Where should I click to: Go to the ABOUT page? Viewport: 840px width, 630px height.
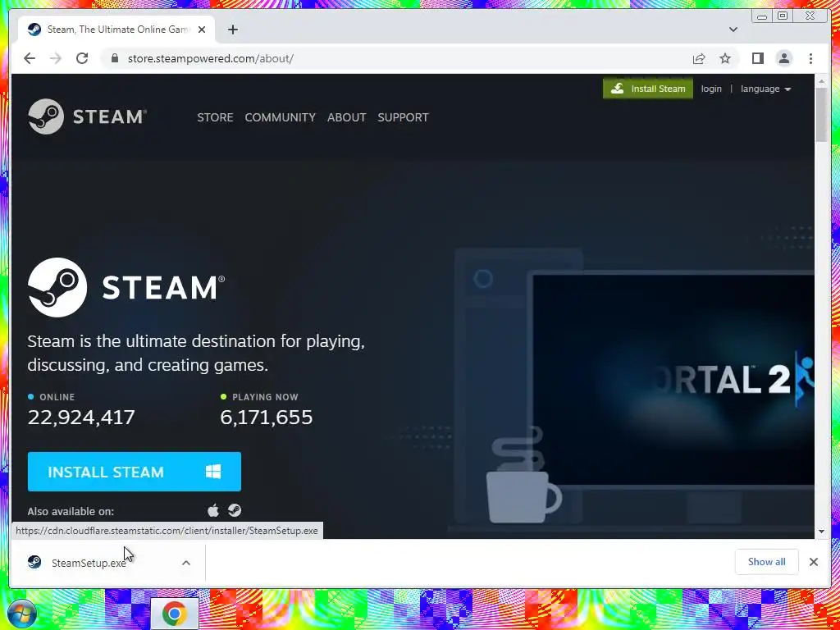pos(347,117)
